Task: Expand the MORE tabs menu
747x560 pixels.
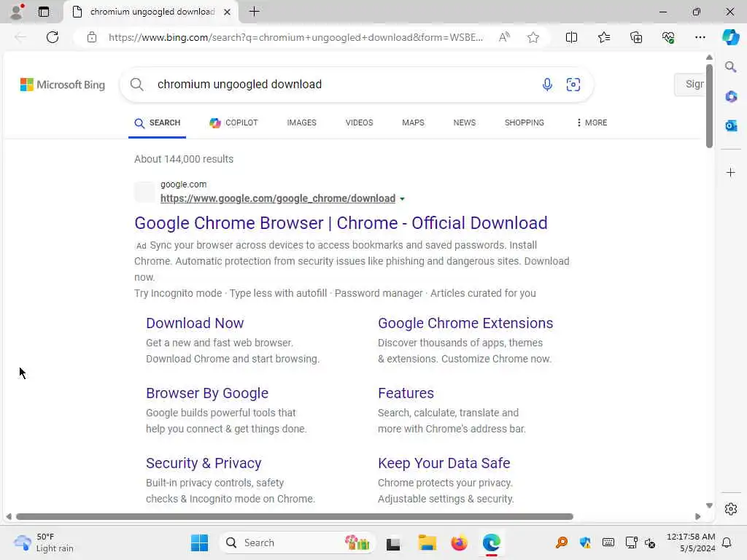Action: point(592,122)
